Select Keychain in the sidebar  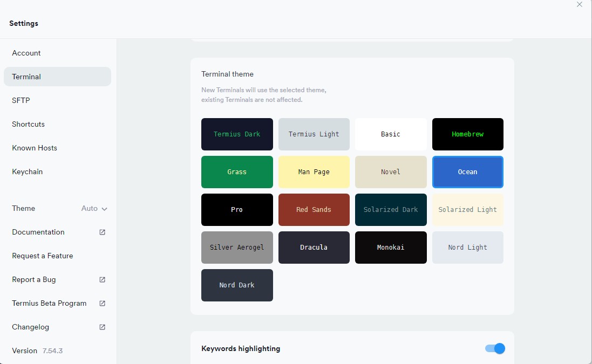[28, 171]
